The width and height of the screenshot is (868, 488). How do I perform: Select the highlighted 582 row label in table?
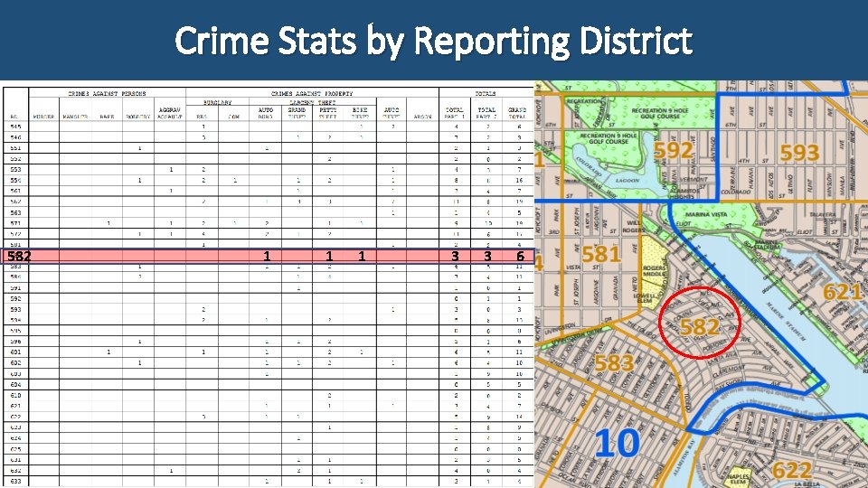tap(19, 256)
